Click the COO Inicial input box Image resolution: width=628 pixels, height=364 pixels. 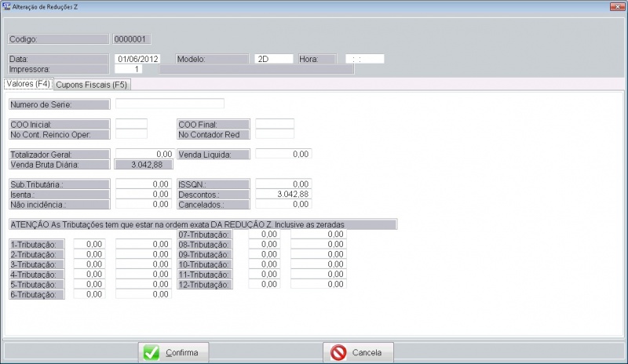(131, 124)
